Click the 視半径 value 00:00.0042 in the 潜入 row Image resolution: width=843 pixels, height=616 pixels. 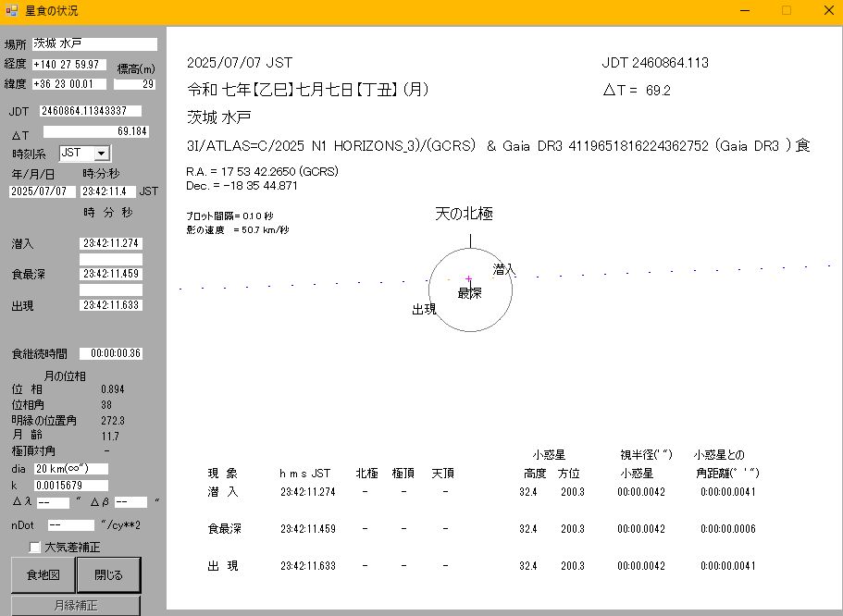tap(641, 492)
